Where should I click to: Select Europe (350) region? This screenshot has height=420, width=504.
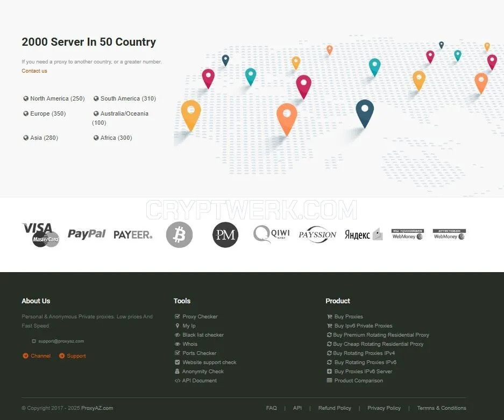click(x=44, y=114)
